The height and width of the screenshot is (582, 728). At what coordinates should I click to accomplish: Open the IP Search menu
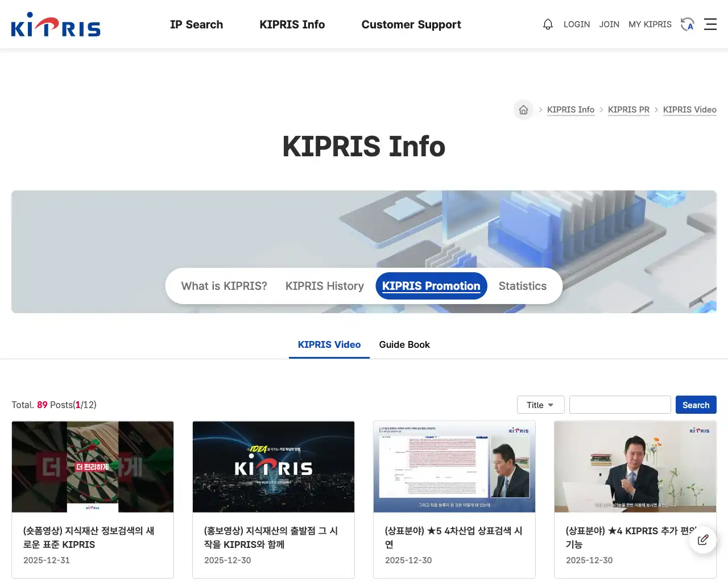coord(196,24)
